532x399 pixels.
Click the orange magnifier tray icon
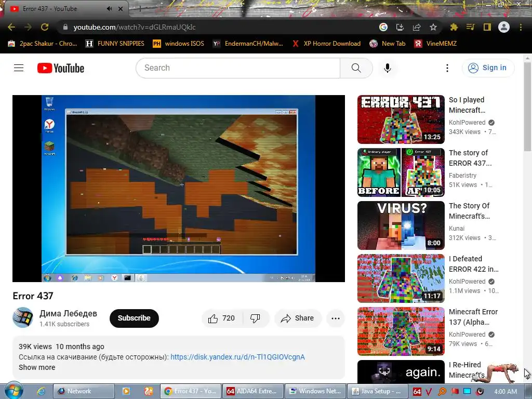coord(442,392)
